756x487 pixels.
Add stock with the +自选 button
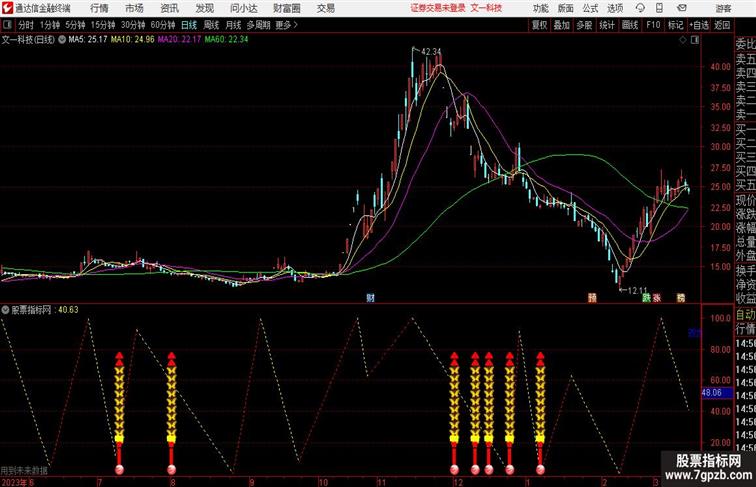click(x=699, y=25)
